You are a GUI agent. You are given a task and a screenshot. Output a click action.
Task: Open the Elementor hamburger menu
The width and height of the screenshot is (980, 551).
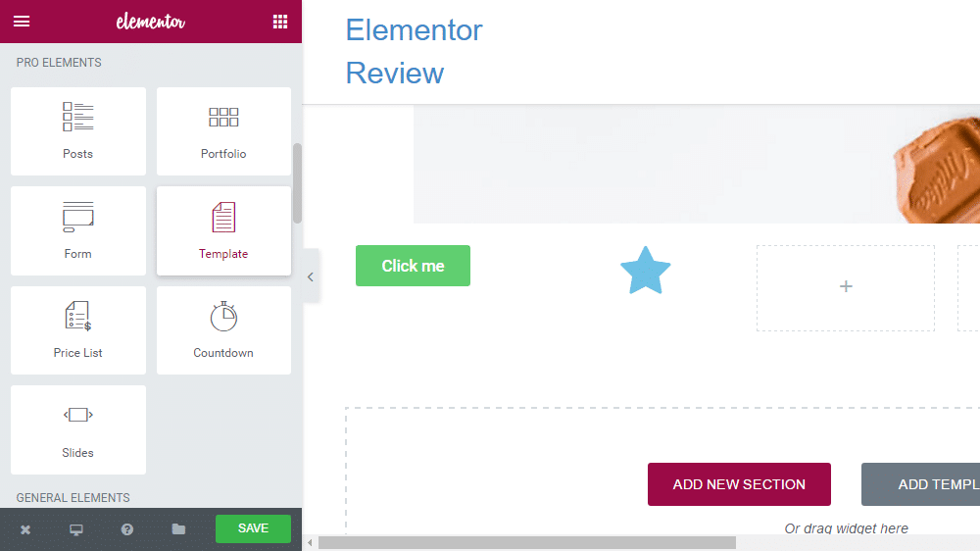coord(22,22)
